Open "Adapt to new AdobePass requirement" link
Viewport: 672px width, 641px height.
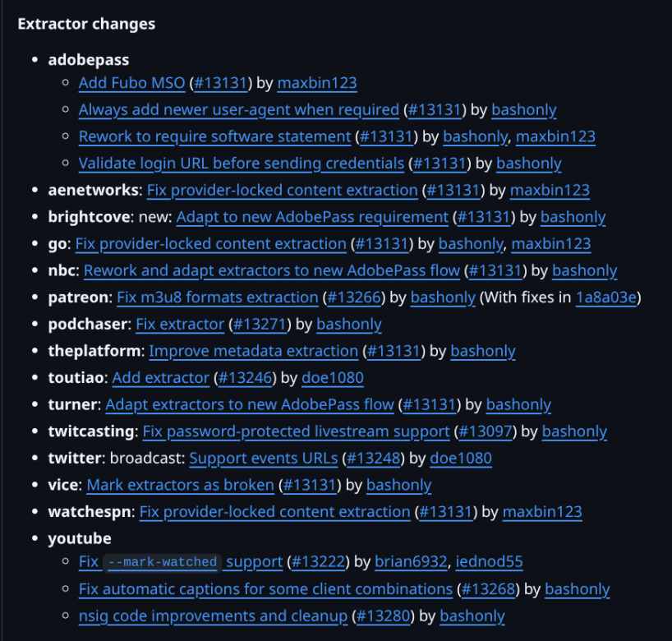coord(312,218)
